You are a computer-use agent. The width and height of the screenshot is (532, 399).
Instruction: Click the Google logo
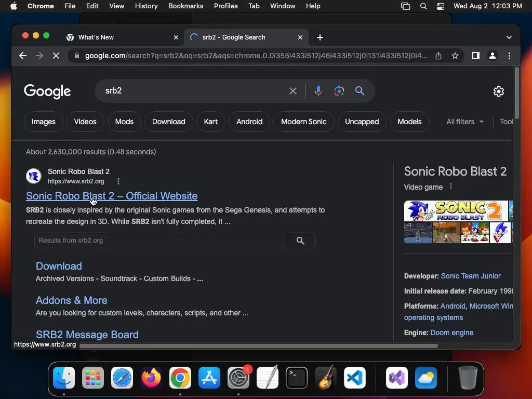coord(47,91)
